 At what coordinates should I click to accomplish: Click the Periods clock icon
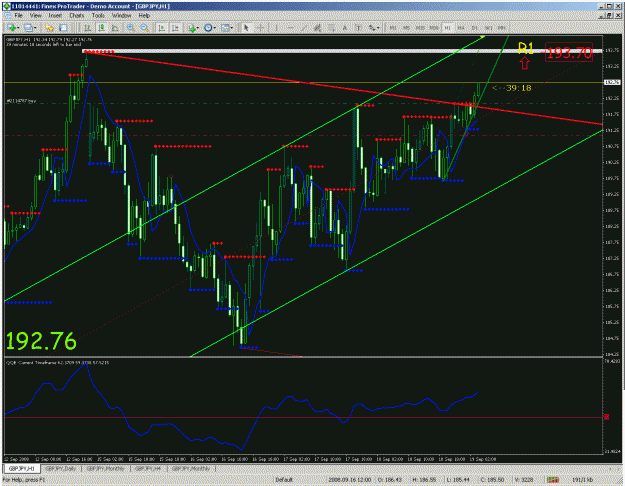(x=208, y=28)
